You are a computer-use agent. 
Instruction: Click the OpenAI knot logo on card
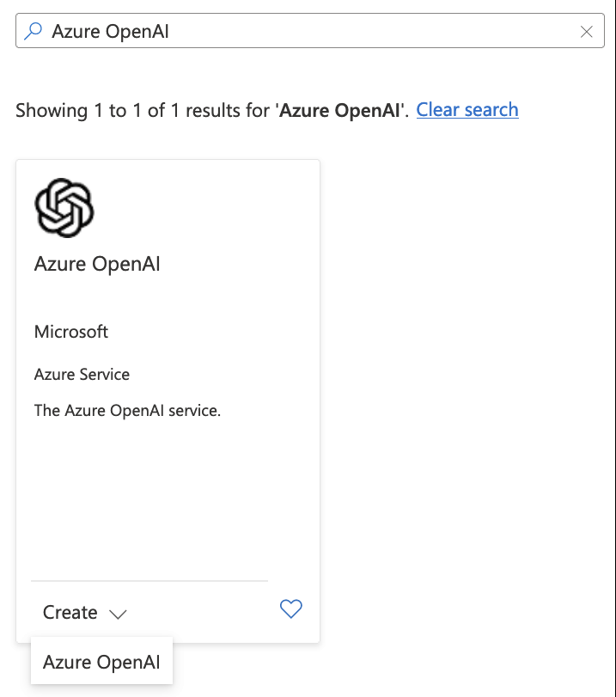tap(64, 208)
